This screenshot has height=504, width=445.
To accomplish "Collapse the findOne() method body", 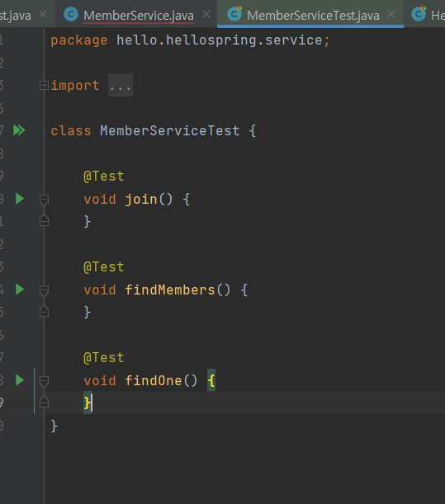I will (44, 381).
